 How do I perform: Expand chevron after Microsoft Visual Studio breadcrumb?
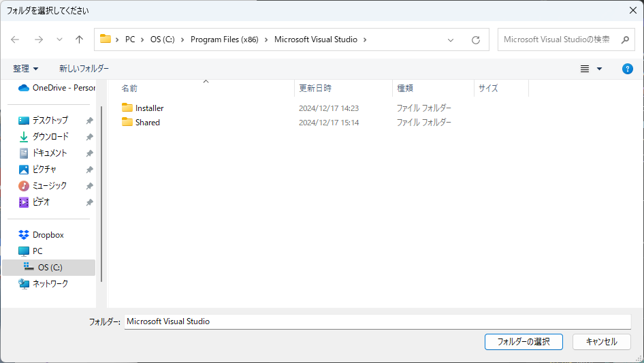tap(365, 40)
